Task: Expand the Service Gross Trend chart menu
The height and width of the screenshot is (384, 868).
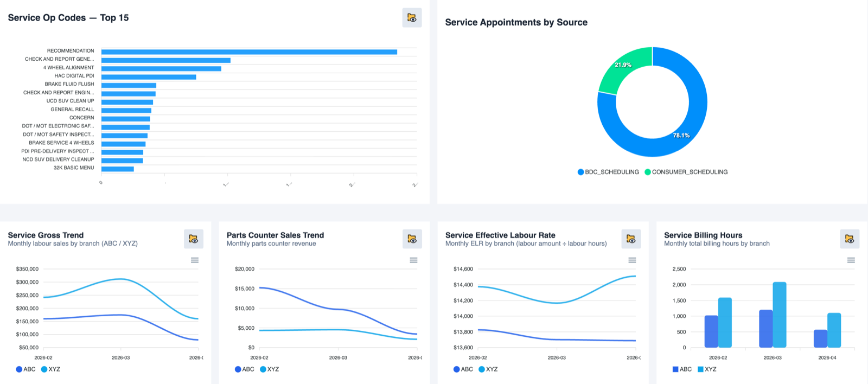Action: 195,260
